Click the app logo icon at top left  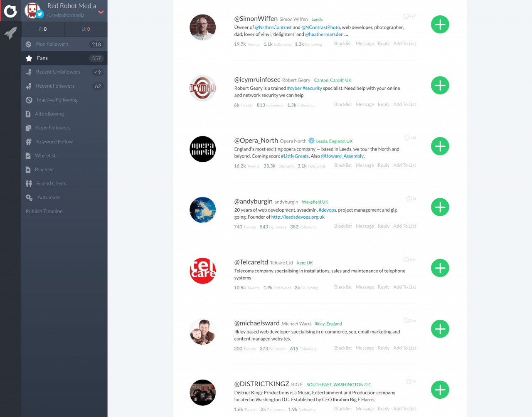10,11
